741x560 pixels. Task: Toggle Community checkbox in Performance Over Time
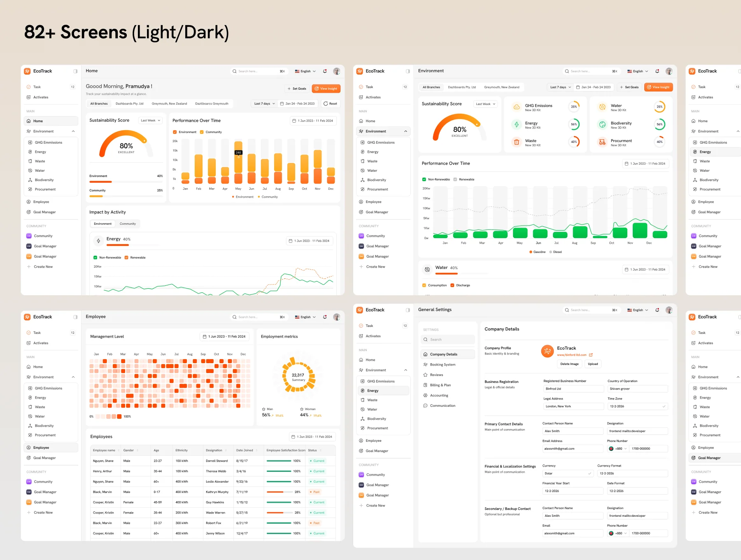(202, 132)
